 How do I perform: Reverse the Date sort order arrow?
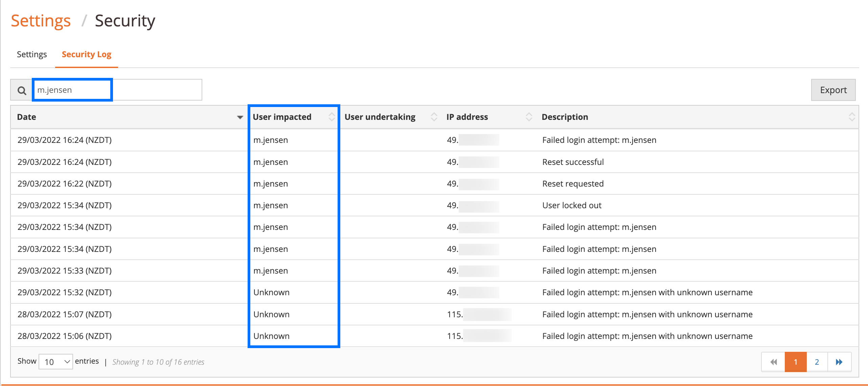[239, 117]
